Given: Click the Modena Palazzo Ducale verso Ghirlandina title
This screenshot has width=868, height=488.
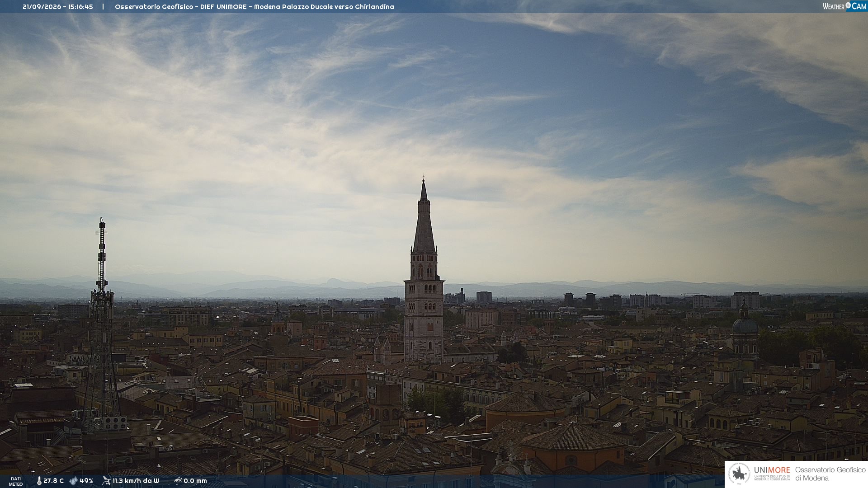Looking at the screenshot, I should (324, 7).
